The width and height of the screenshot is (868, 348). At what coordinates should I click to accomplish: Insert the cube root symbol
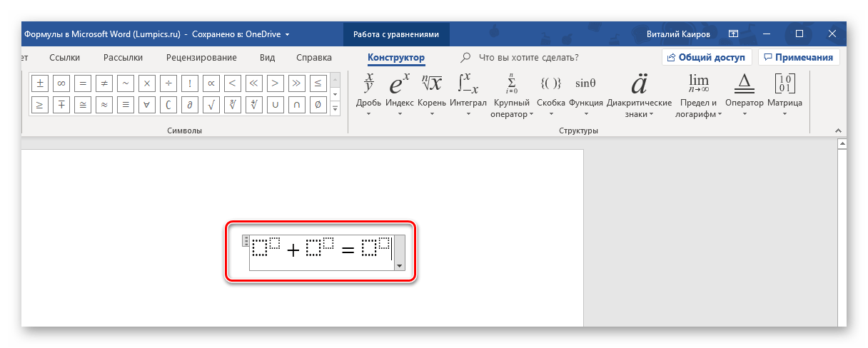pyautogui.click(x=233, y=105)
